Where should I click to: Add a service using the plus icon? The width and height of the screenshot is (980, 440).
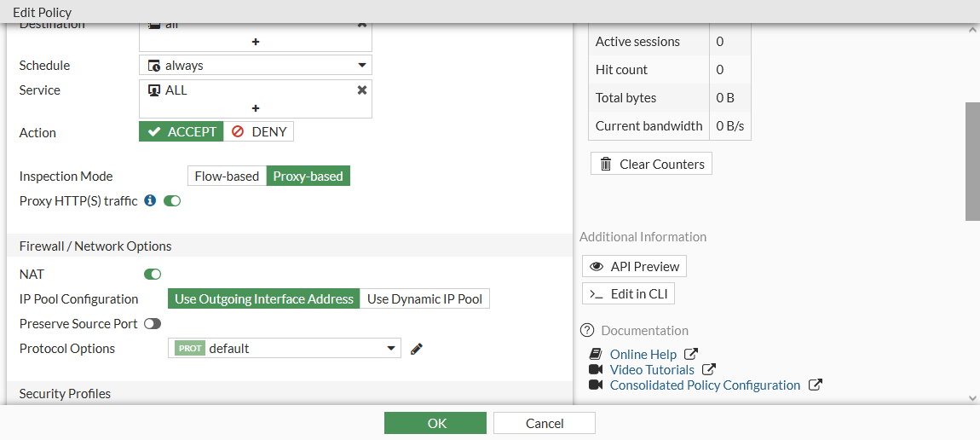coord(256,108)
